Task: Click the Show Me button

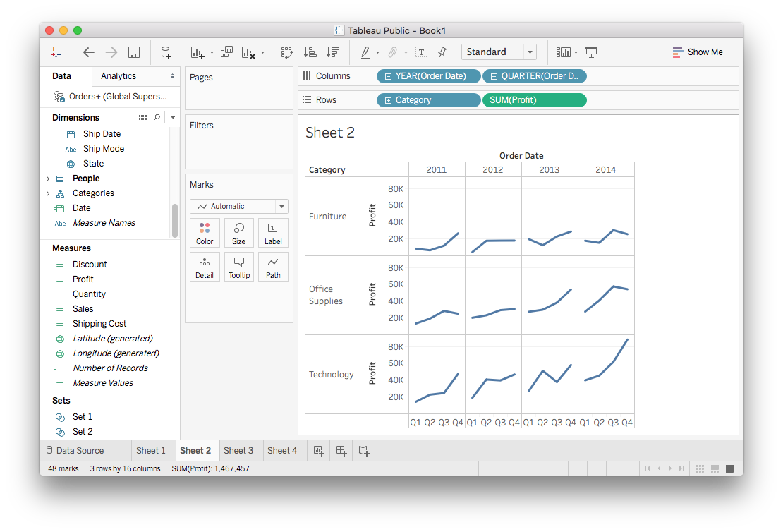Action: [697, 52]
